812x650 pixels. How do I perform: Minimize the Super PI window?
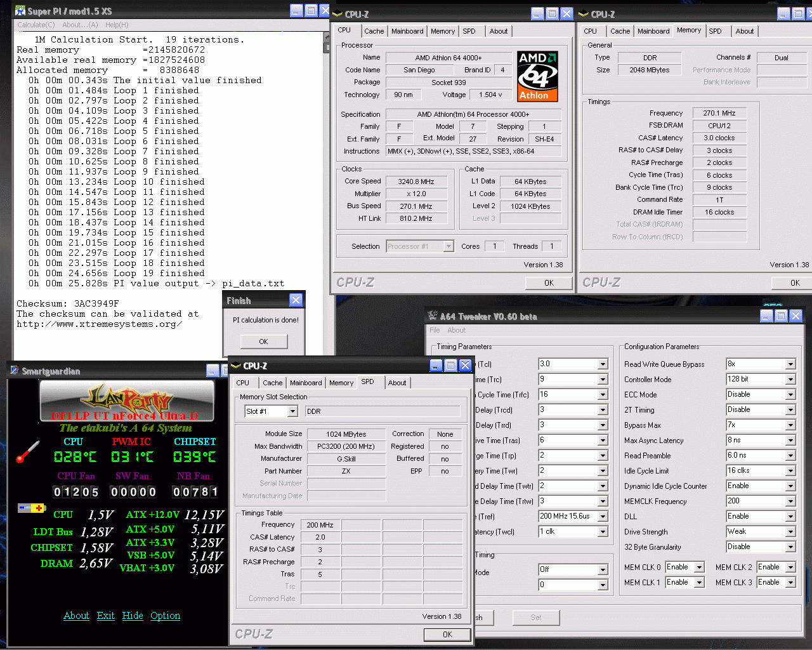pos(296,11)
